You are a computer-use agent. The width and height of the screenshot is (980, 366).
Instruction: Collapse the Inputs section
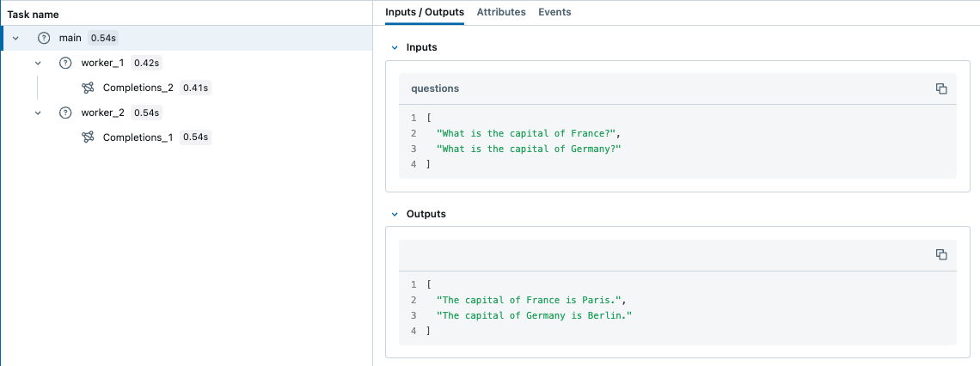pos(395,48)
